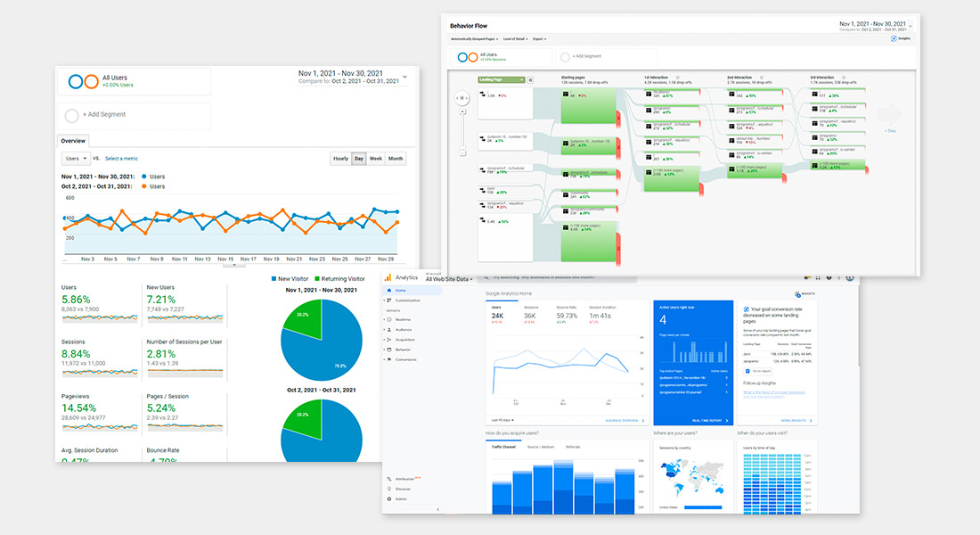980x535 pixels.
Task: Switch to Source / Medium tab
Action: [x=540, y=446]
